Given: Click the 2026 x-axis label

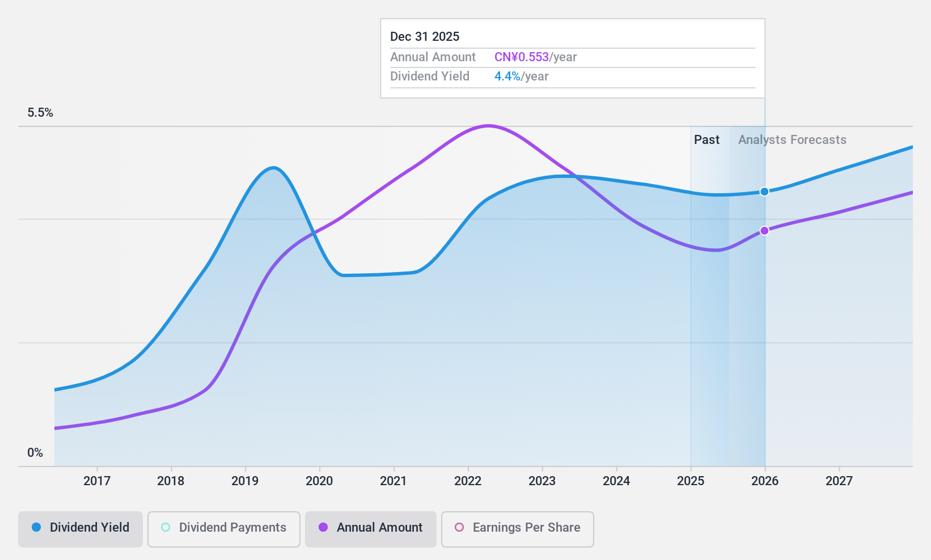Looking at the screenshot, I should pos(765,481).
